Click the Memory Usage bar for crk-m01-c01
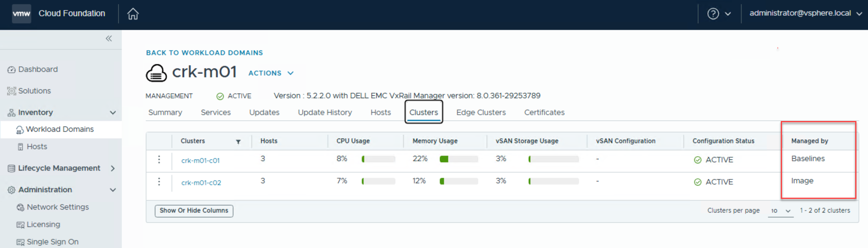868x248 pixels. coord(459,159)
